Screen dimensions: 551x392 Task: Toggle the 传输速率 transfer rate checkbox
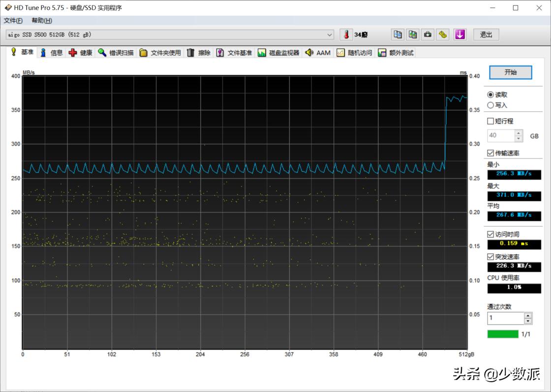click(x=490, y=153)
